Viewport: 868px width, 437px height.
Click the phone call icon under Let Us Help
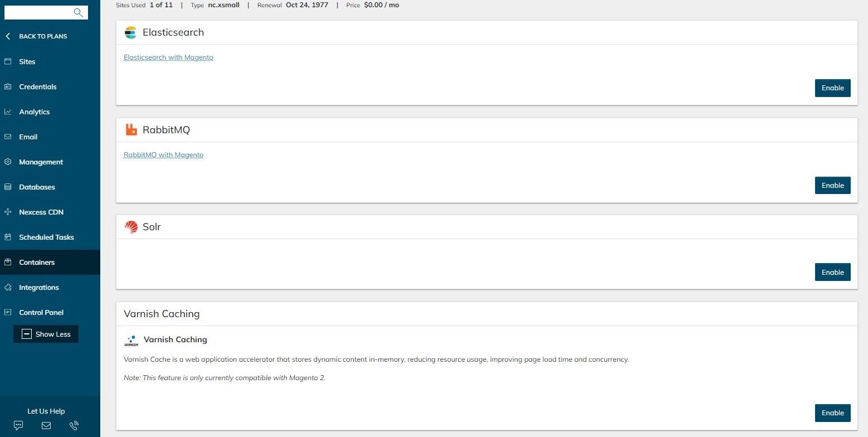point(74,425)
